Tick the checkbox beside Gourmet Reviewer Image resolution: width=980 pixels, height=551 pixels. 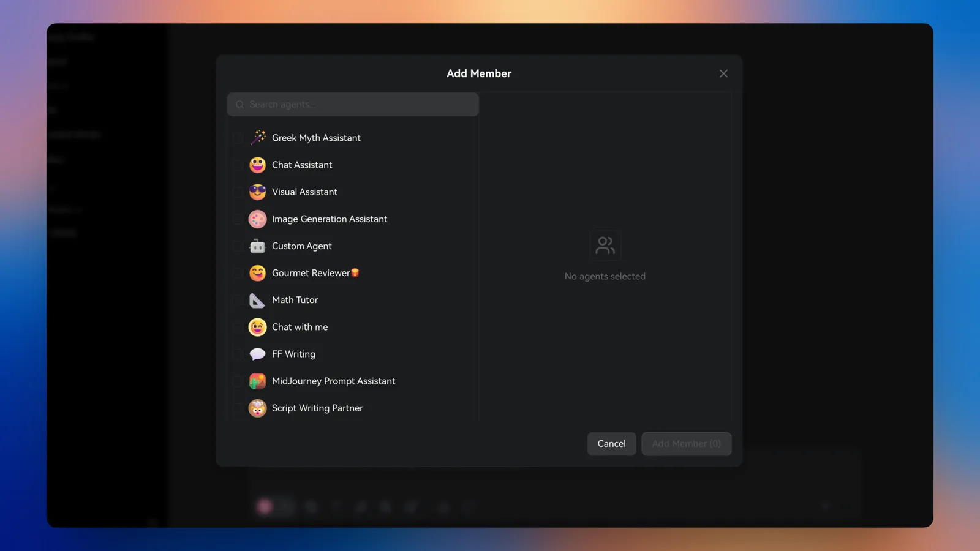coord(238,273)
